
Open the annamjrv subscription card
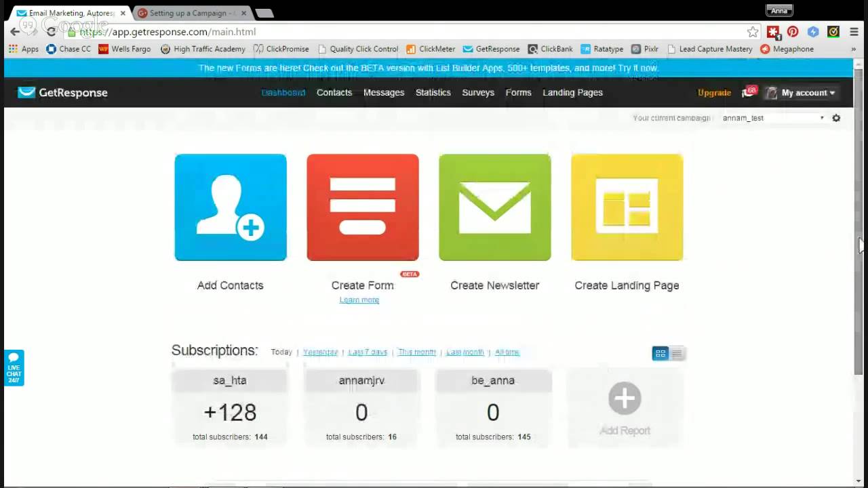(361, 408)
